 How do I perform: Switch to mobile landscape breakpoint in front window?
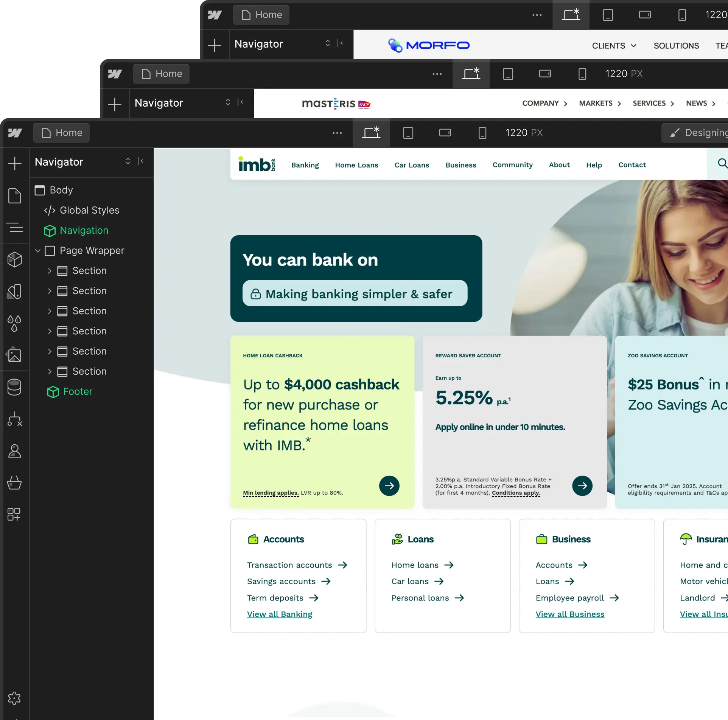click(x=445, y=133)
